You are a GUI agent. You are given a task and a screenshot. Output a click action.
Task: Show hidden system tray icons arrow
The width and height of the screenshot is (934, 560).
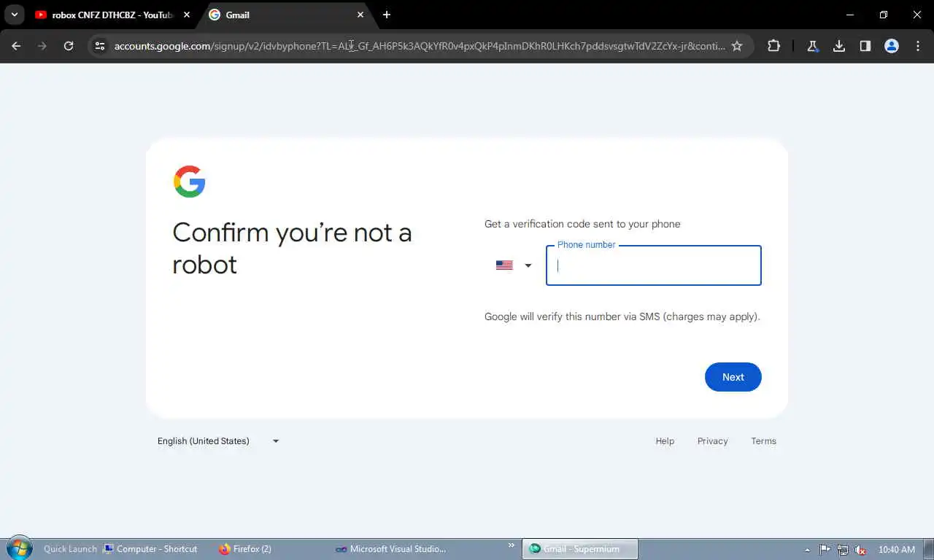point(807,550)
